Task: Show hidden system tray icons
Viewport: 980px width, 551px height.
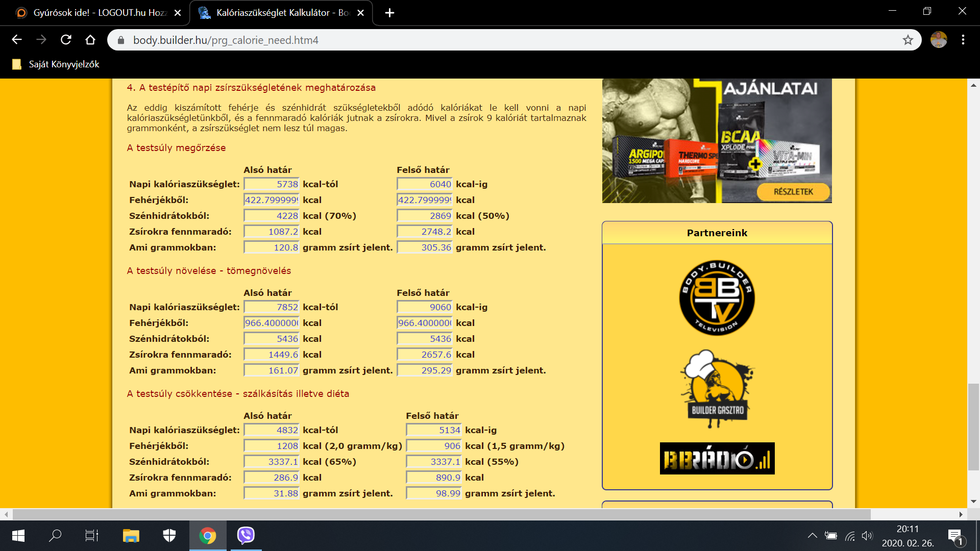Action: (812, 535)
